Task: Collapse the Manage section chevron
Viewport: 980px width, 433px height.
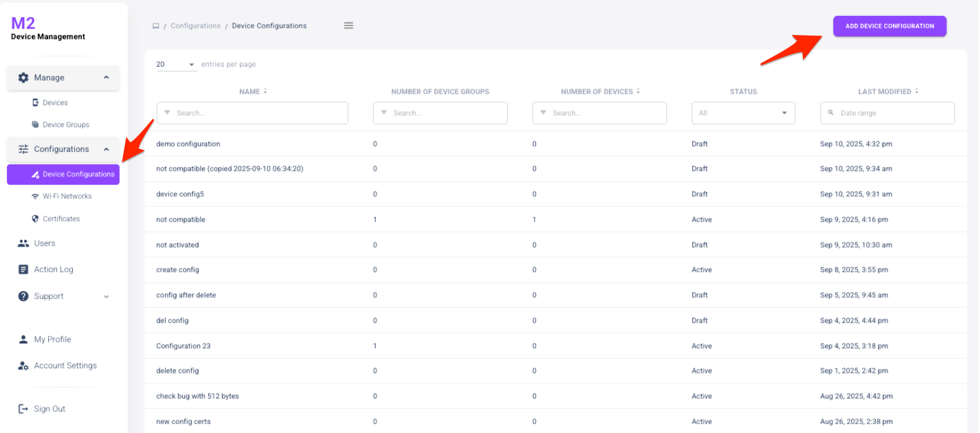Action: [x=106, y=77]
